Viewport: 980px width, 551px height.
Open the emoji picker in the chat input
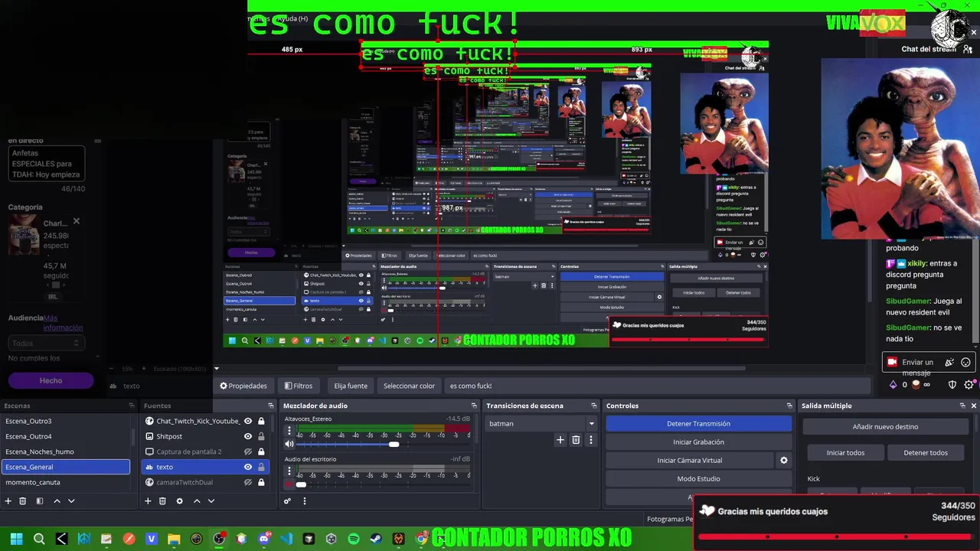point(965,363)
